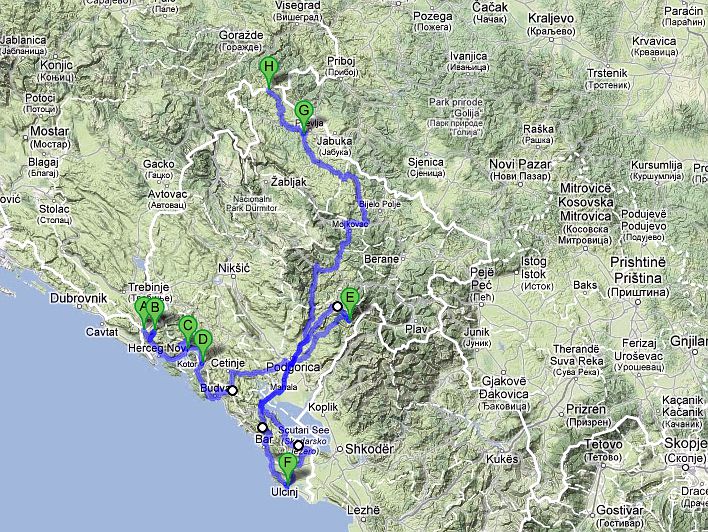This screenshot has width=708, height=532.
Task: Click the Prishtinë Priština label
Action: pyautogui.click(x=638, y=270)
